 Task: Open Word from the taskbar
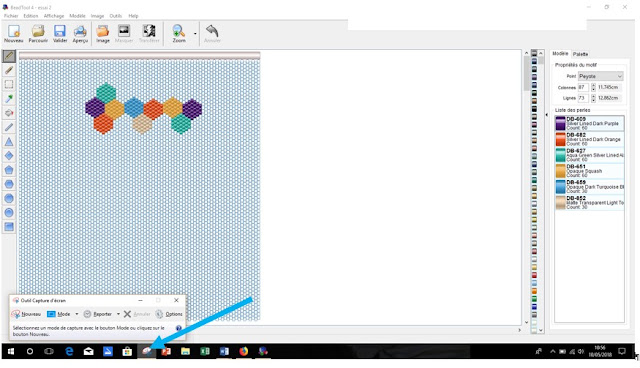[224, 351]
